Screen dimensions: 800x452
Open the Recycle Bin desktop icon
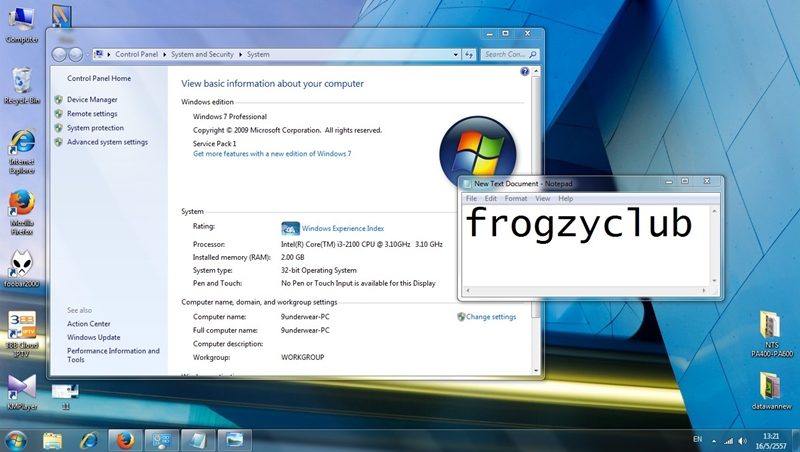(21, 86)
